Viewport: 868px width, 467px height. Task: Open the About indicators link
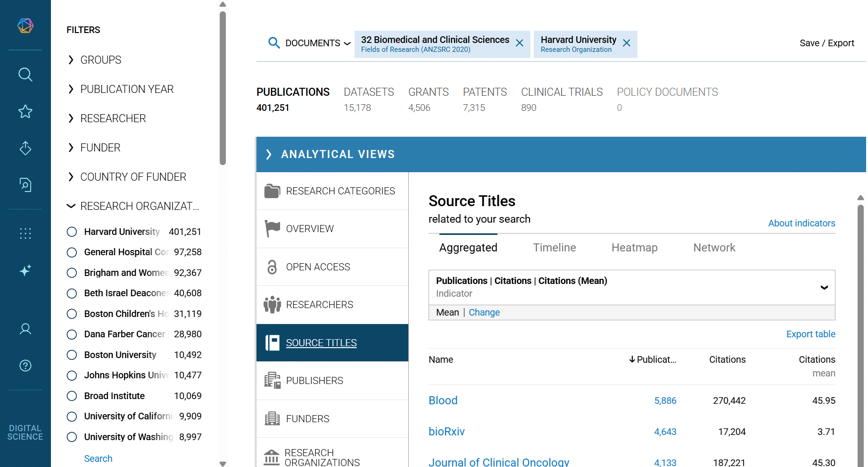[x=802, y=223]
